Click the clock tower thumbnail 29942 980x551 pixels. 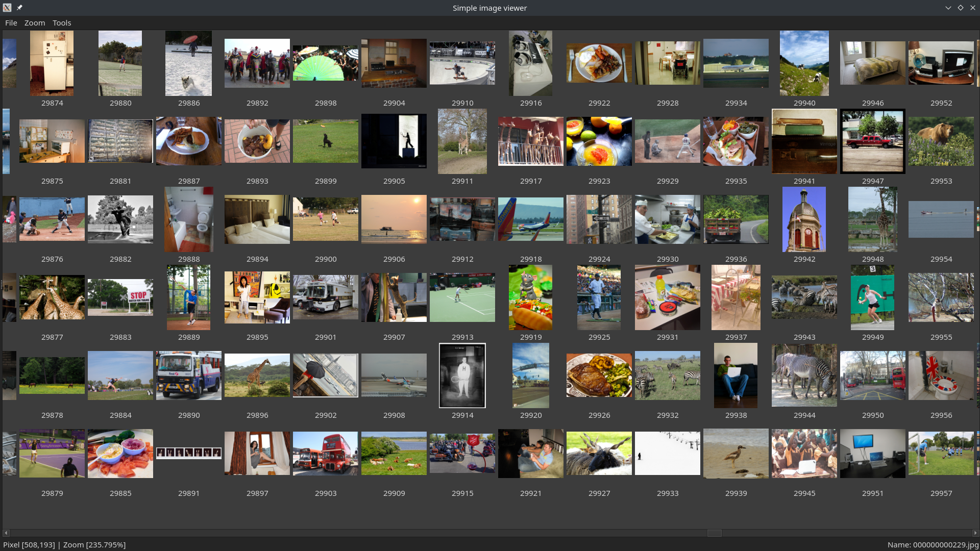804,219
